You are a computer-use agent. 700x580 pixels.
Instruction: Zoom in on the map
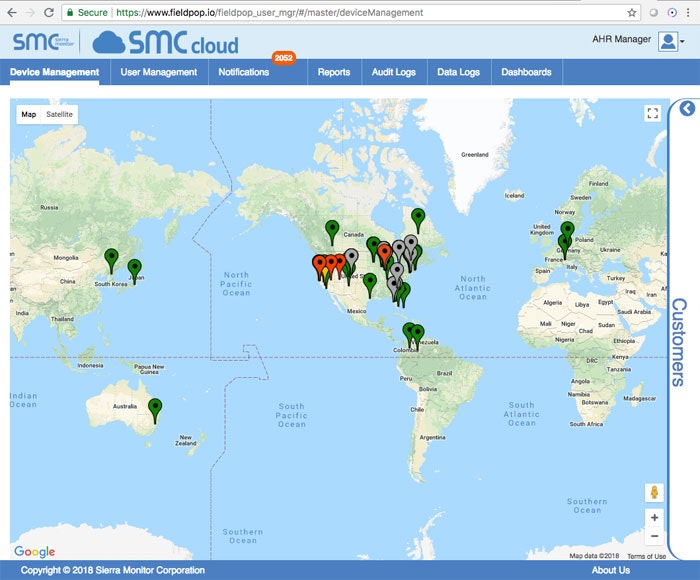(x=654, y=517)
